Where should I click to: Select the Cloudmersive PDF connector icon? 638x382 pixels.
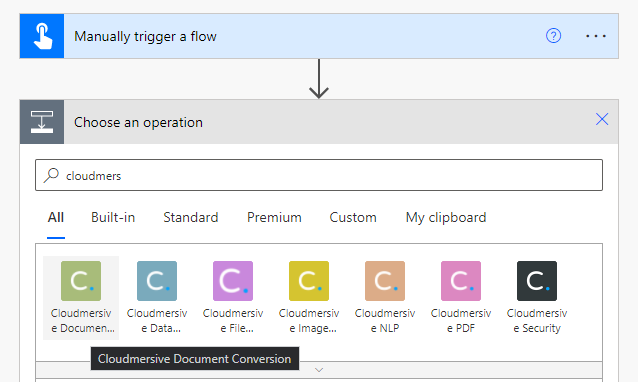tap(461, 281)
